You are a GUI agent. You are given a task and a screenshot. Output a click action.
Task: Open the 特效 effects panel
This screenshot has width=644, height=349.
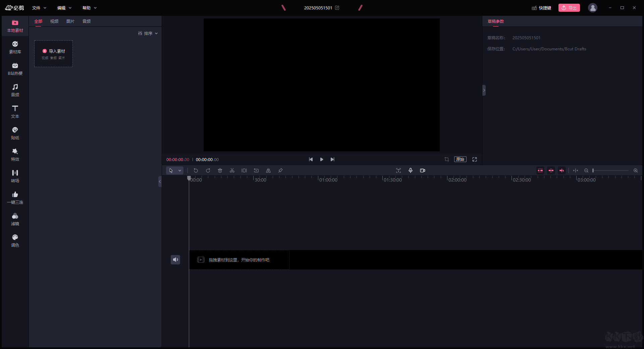(x=15, y=155)
